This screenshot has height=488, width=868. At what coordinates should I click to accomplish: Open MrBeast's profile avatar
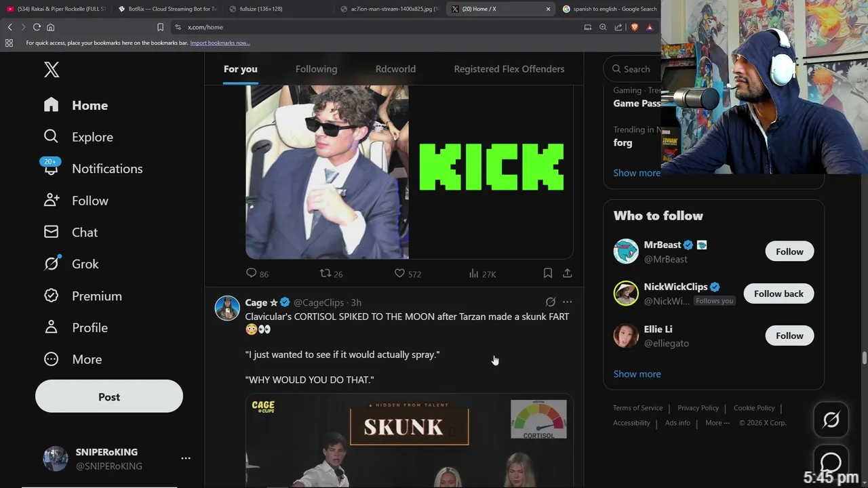tap(626, 251)
